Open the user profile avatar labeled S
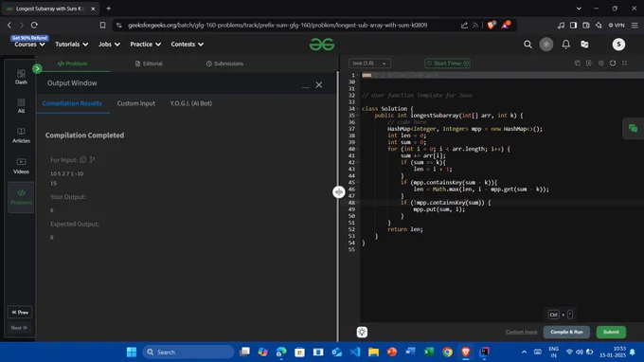The width and height of the screenshot is (644, 362). tap(618, 45)
